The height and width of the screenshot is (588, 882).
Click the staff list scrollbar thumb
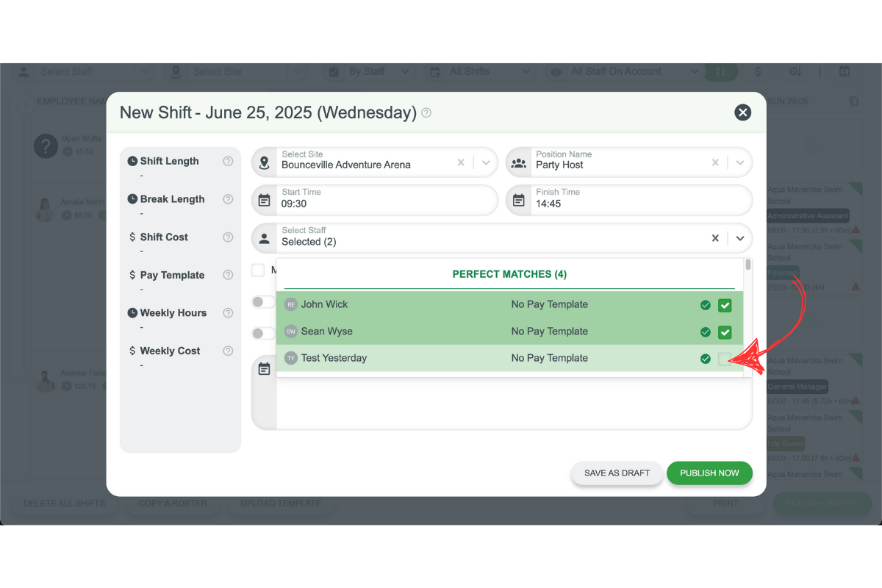pyautogui.click(x=748, y=265)
